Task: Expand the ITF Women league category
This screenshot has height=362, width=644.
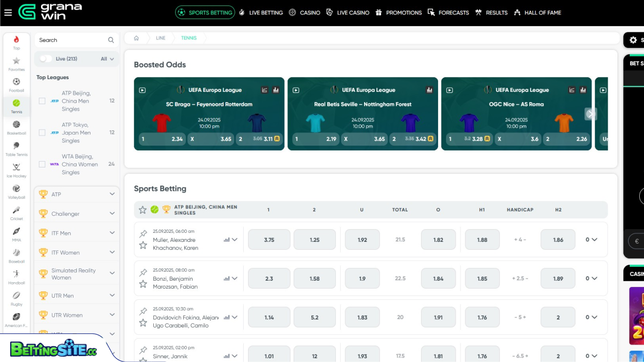Action: pos(112,252)
